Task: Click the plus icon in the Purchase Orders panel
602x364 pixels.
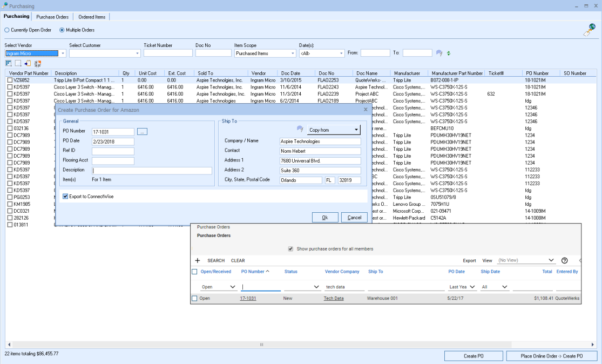Action: point(198,260)
